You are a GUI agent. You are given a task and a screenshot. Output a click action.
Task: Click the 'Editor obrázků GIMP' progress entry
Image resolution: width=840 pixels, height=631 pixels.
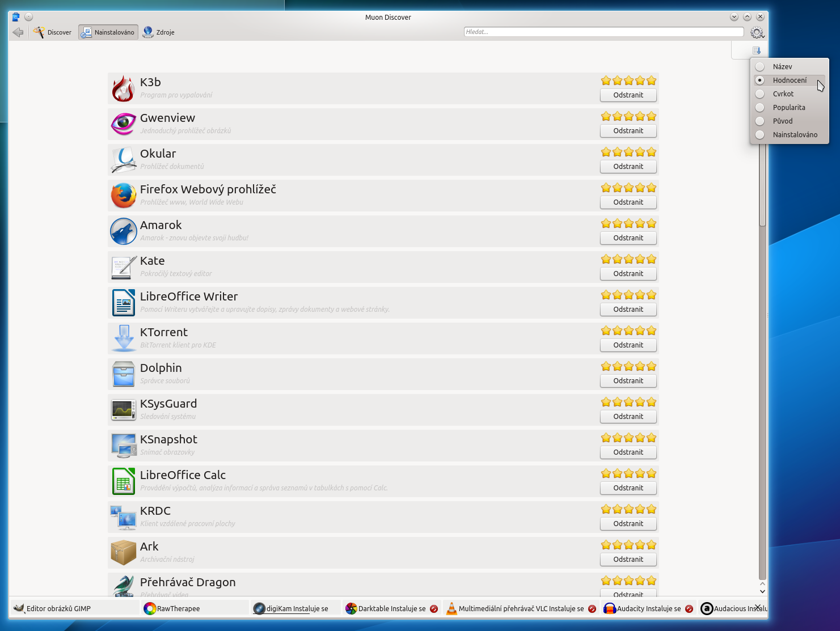click(74, 608)
